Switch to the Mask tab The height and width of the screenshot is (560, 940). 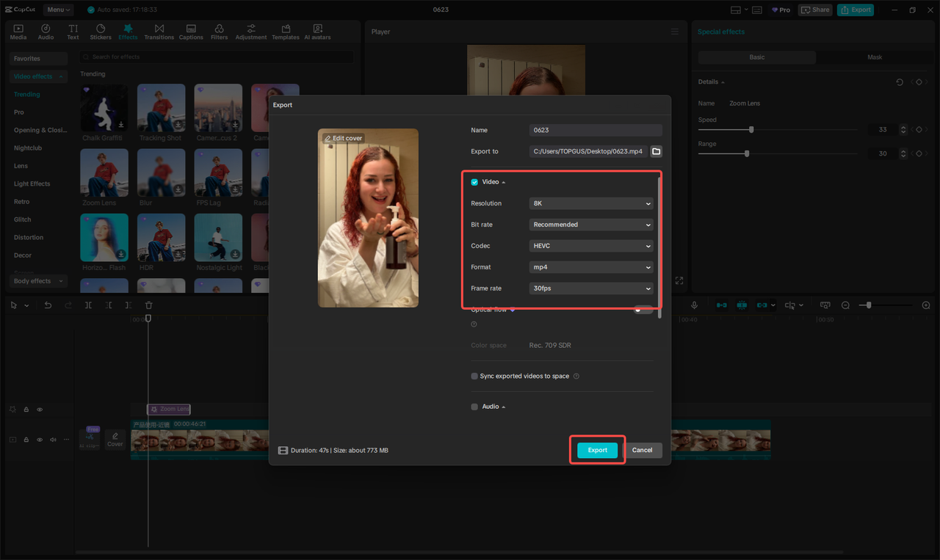point(875,57)
